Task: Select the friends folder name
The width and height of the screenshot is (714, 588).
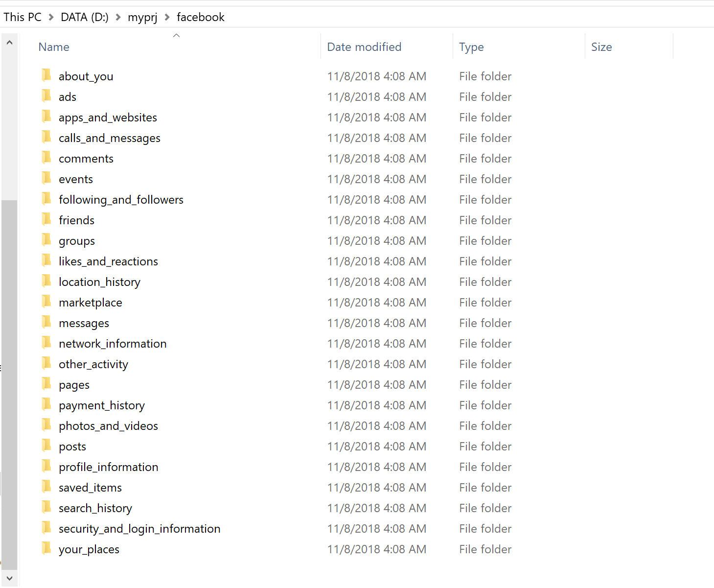Action: click(x=77, y=220)
